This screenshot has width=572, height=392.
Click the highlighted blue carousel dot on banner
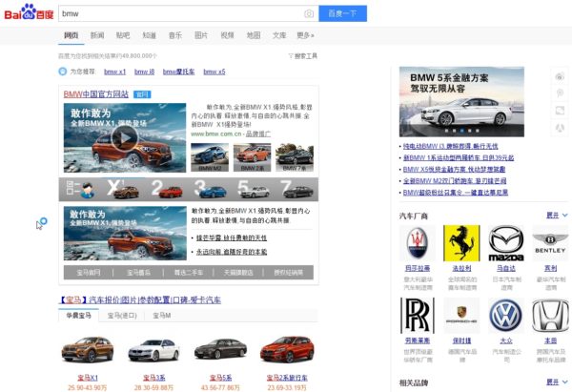click(x=461, y=131)
